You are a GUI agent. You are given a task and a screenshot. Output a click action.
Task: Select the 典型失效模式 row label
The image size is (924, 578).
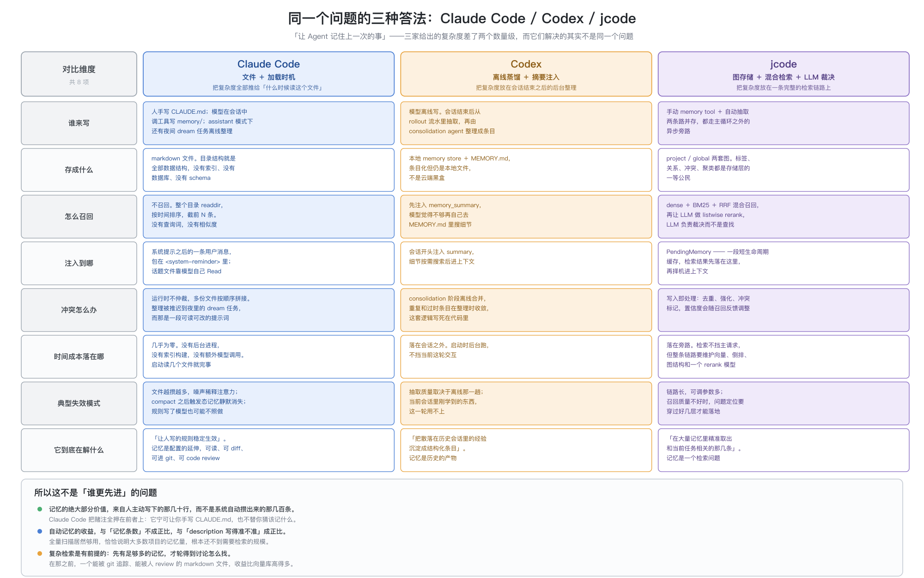tap(79, 403)
